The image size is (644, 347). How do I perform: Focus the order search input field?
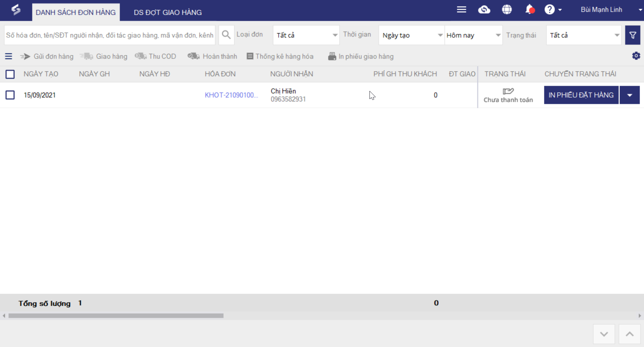point(110,35)
